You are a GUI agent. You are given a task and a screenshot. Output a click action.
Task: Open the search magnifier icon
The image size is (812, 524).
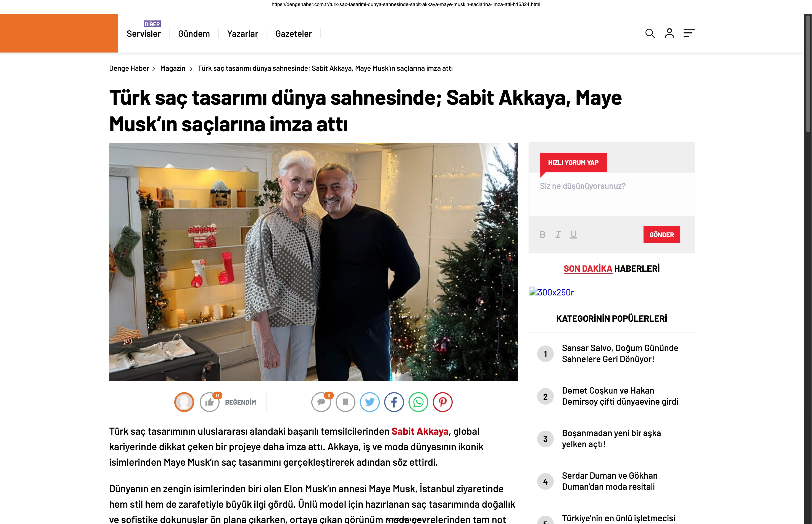650,33
